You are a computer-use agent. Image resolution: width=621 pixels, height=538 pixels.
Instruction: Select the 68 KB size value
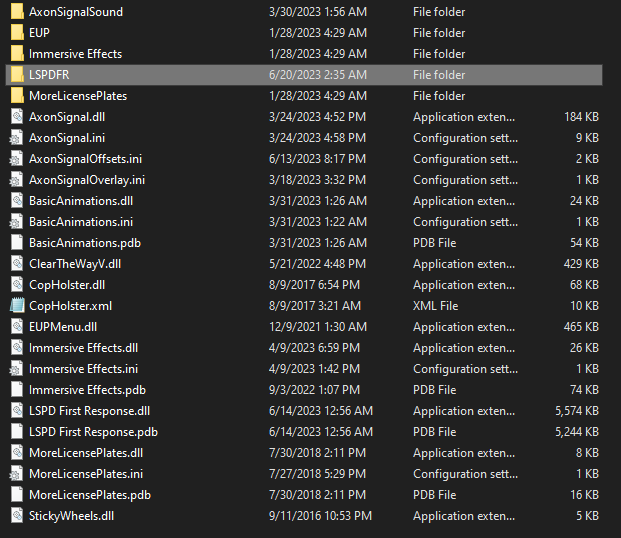[585, 285]
